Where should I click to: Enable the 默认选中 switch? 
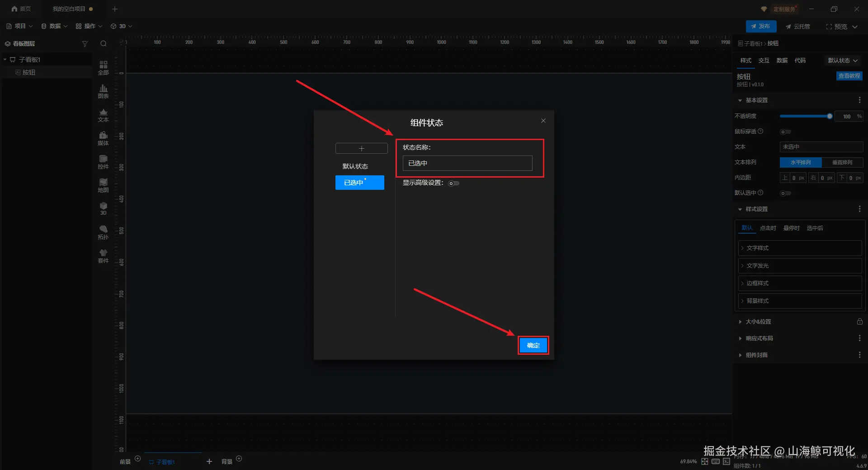786,193
